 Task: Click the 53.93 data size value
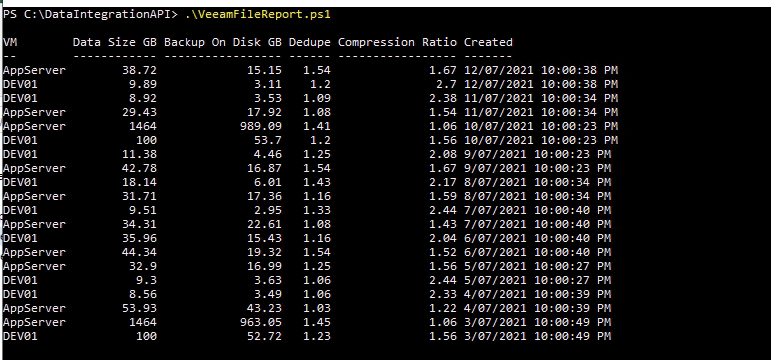[139, 308]
